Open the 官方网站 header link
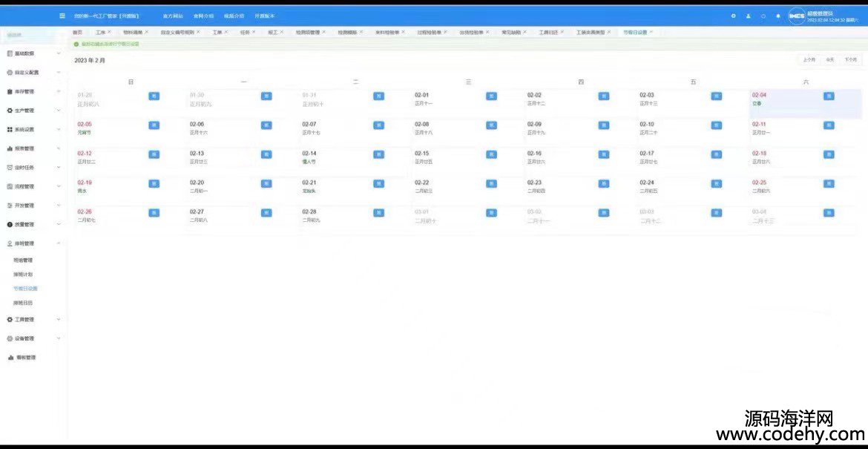This screenshot has width=868, height=449. tap(173, 16)
